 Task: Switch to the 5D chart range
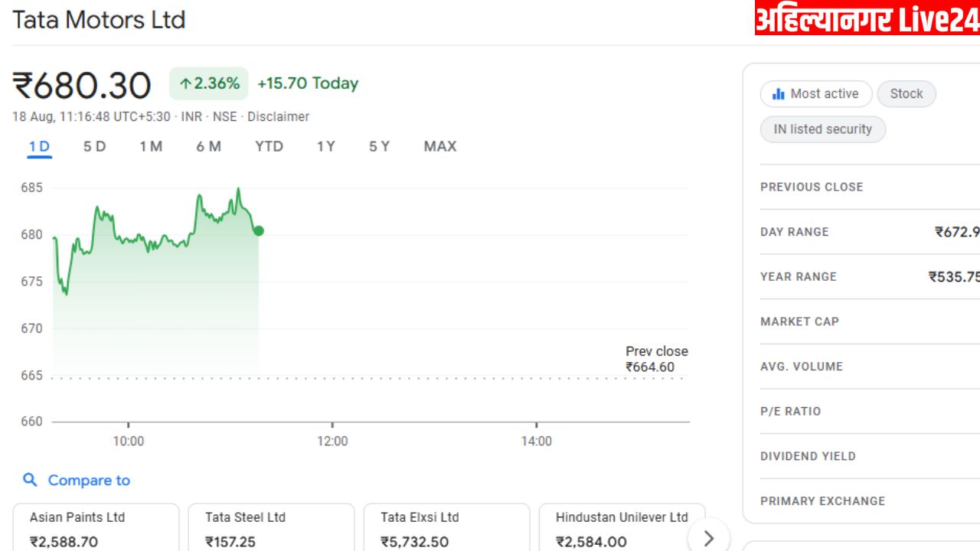click(x=95, y=146)
